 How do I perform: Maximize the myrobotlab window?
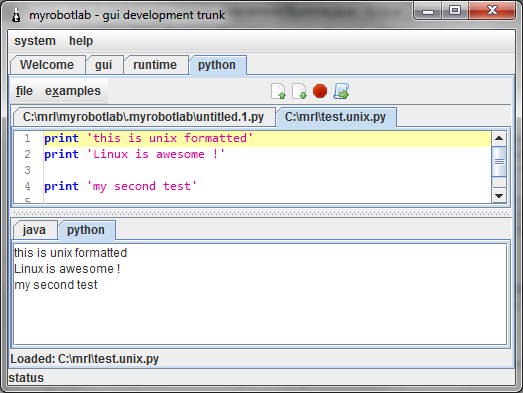[x=455, y=11]
